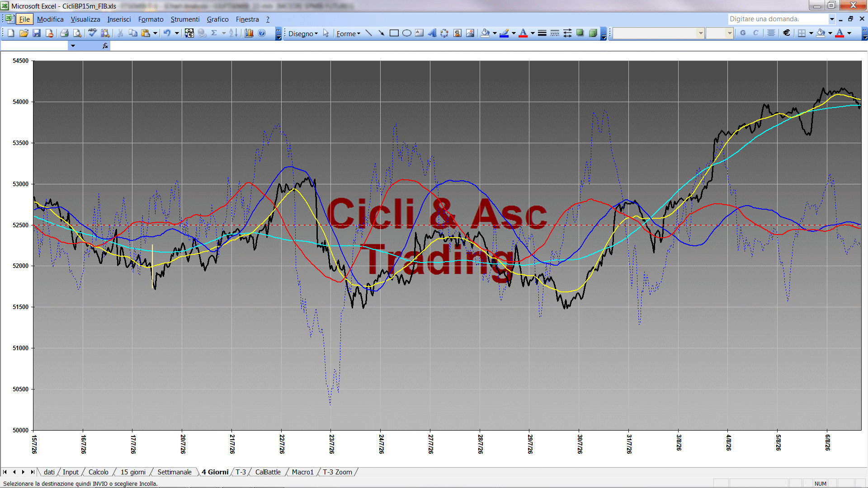Open the font size combo box

pyautogui.click(x=720, y=33)
